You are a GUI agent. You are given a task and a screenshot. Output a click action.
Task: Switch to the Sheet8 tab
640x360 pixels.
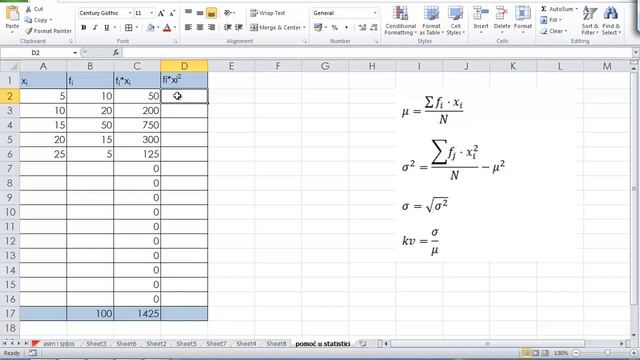[276, 344]
